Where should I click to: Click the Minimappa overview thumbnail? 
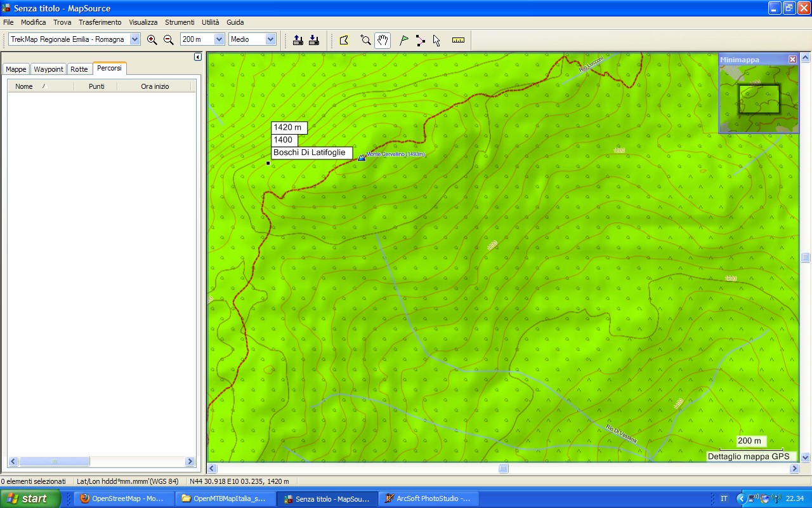click(759, 99)
